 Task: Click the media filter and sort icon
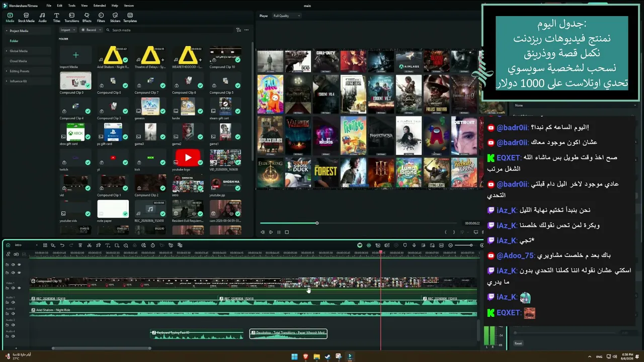click(x=239, y=30)
